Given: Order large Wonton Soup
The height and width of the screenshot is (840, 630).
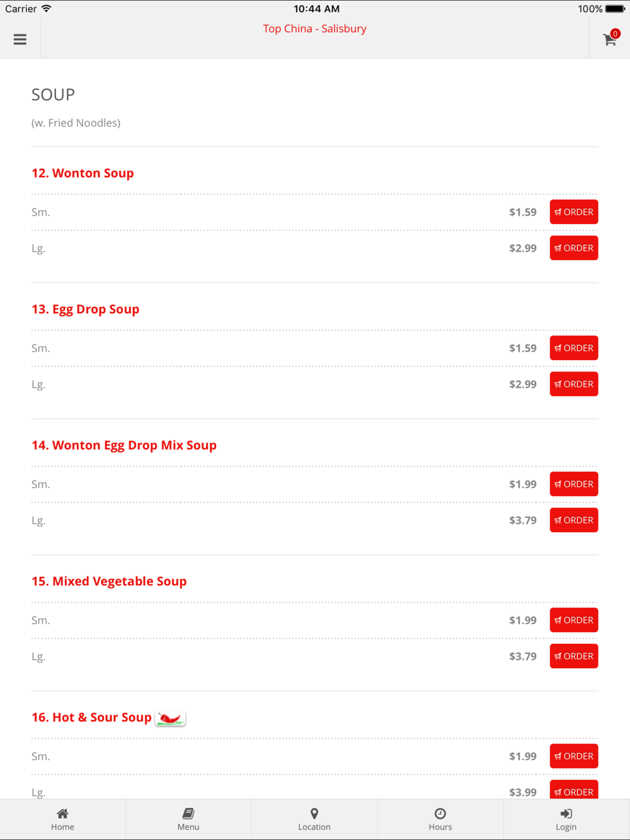Looking at the screenshot, I should (x=574, y=248).
